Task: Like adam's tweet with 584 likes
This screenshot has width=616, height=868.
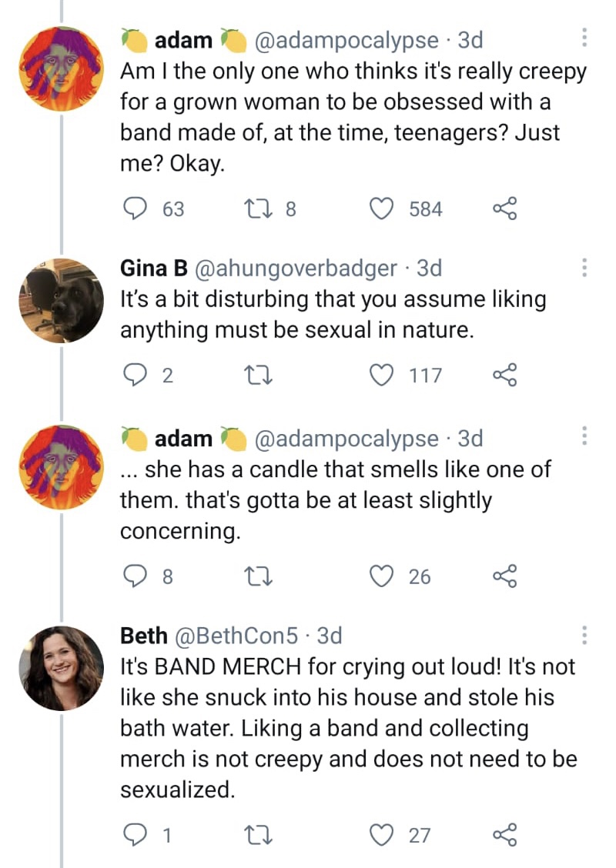Action: [382, 209]
